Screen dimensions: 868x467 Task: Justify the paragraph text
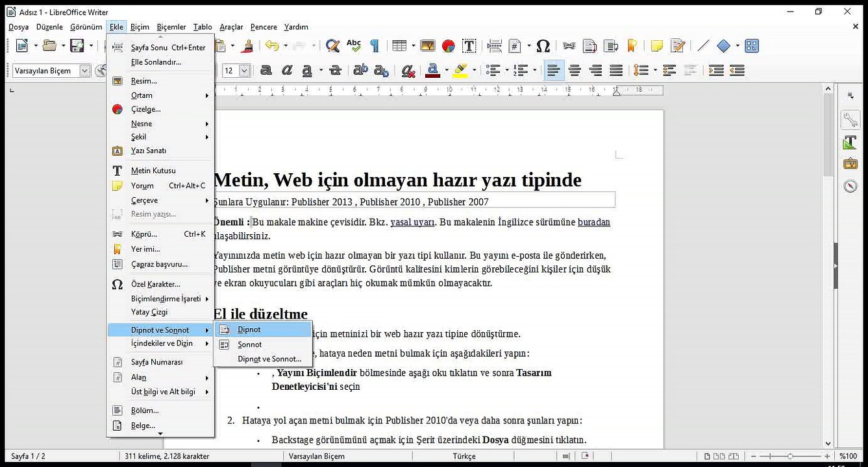click(x=616, y=70)
